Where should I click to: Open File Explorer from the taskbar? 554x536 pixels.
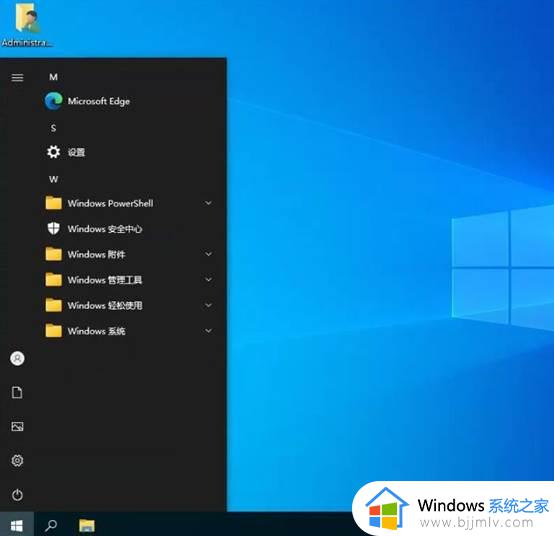87,525
